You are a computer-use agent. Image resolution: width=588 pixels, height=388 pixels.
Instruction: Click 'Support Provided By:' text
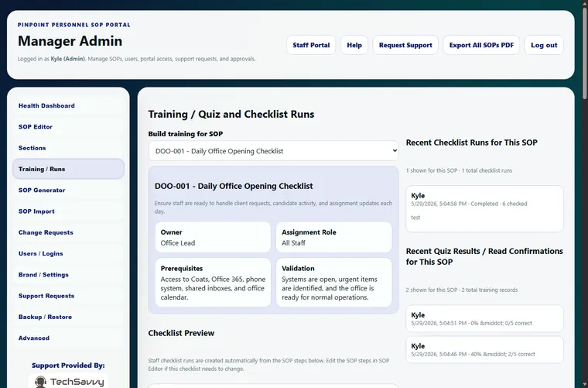pos(68,366)
